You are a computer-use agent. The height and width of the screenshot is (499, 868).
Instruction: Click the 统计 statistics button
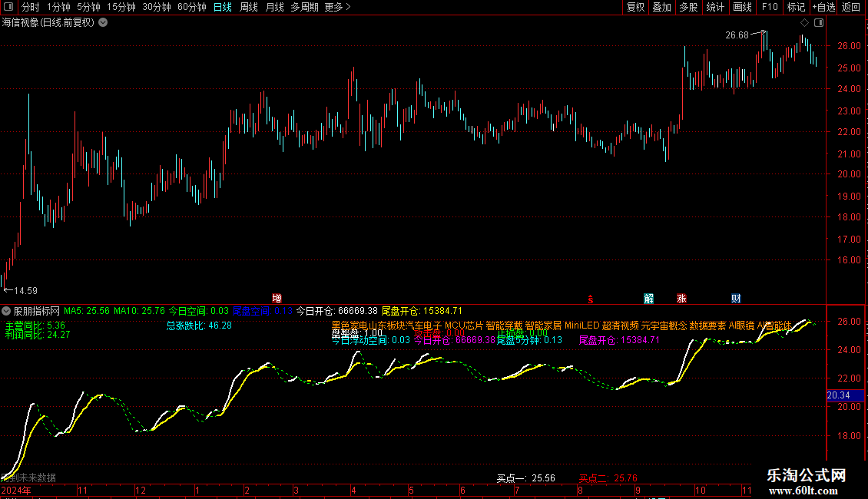[x=714, y=7]
